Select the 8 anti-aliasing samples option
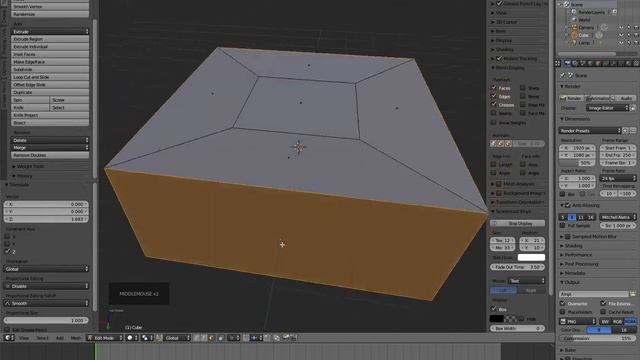The width and height of the screenshot is (640, 360). pos(571,217)
